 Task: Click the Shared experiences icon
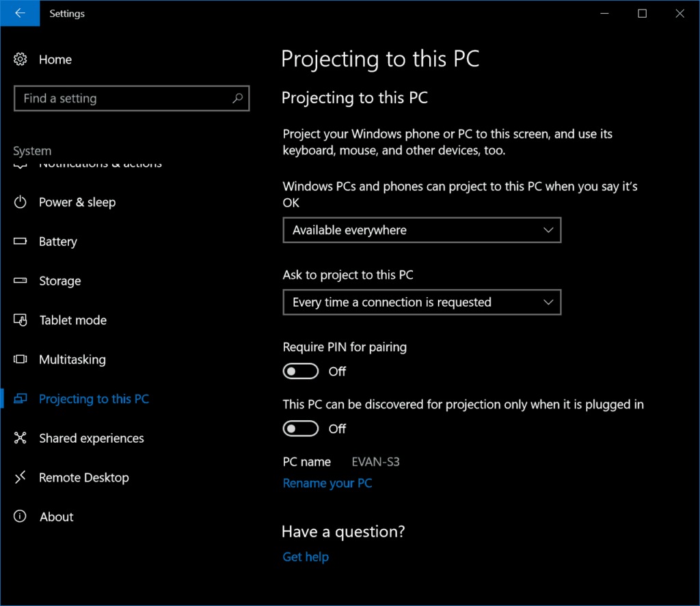click(21, 438)
